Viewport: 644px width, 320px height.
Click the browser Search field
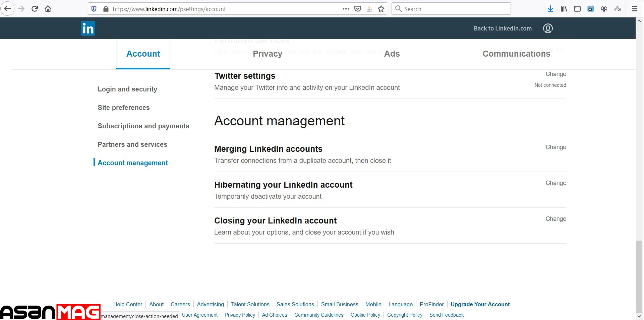451,9
